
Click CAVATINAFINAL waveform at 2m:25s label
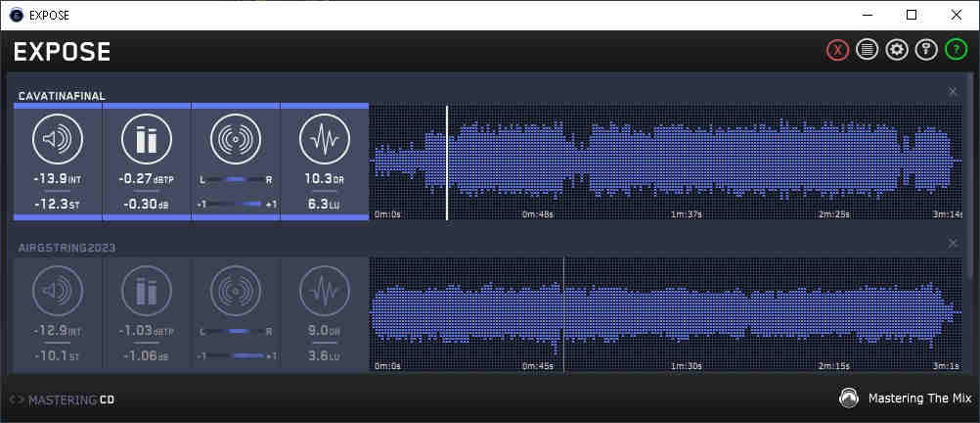[x=834, y=214]
